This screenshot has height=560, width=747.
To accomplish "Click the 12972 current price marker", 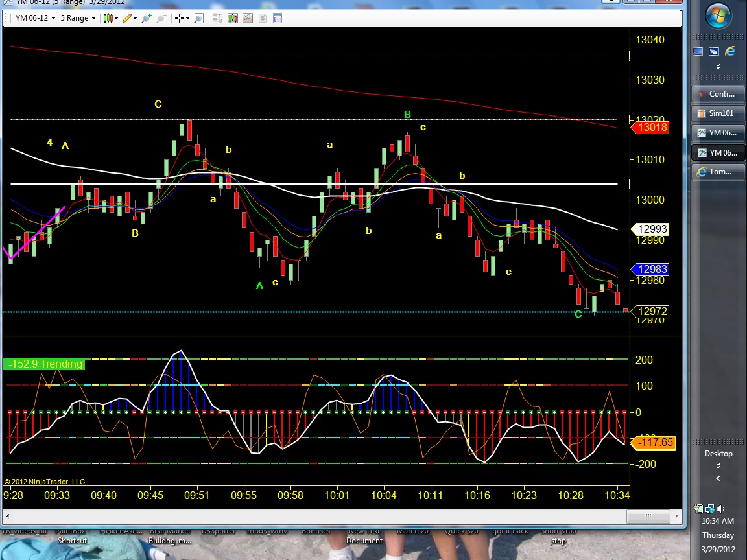I will [650, 311].
